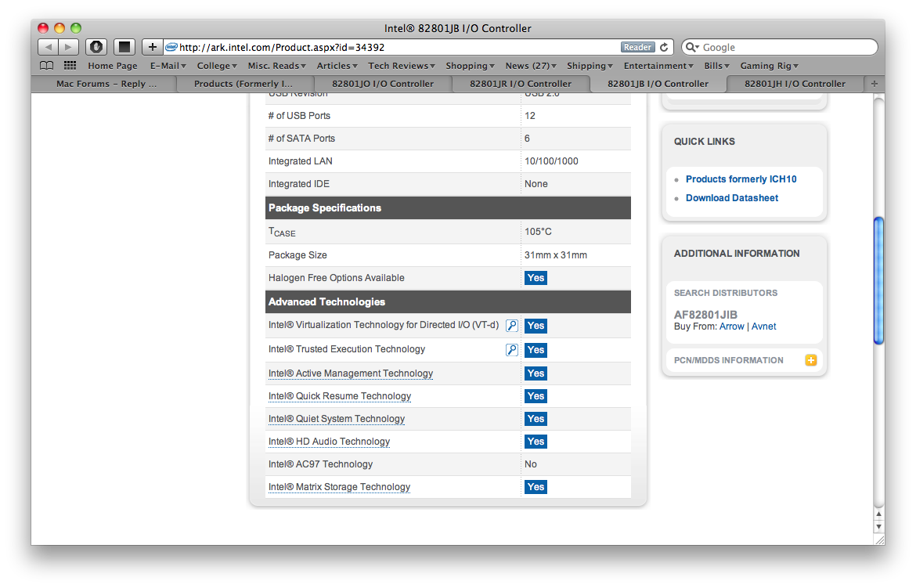Switch to 82801JO I/O Controller tab

(383, 84)
